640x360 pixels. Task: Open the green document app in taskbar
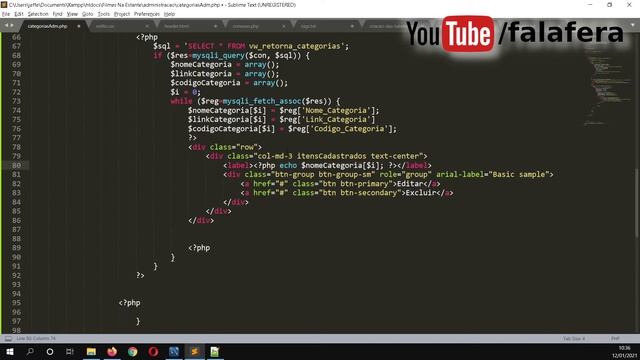point(215,351)
